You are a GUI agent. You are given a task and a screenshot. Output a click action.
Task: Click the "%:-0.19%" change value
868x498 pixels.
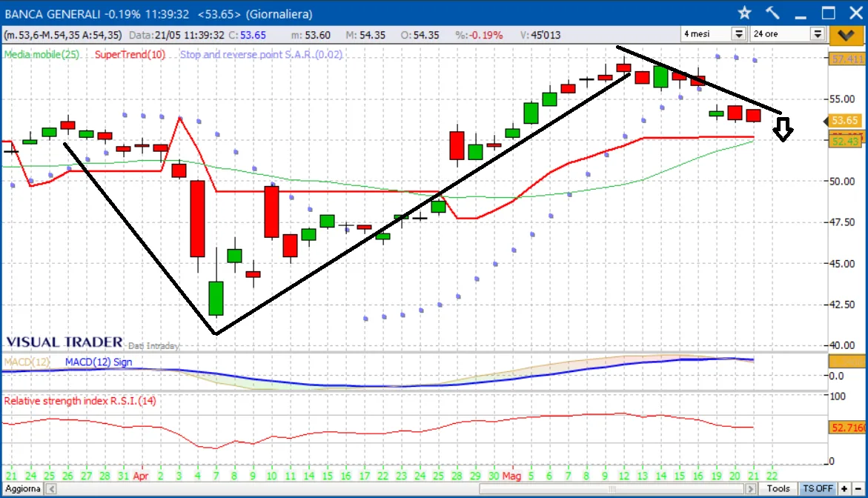[479, 35]
